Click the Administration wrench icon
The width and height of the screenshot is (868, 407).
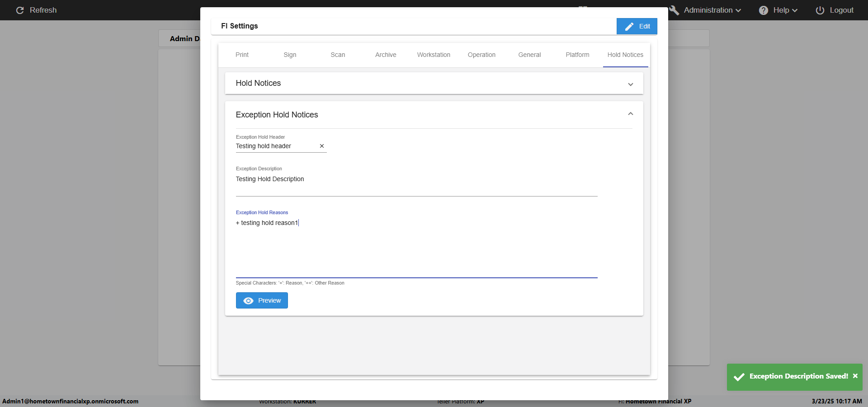(674, 10)
